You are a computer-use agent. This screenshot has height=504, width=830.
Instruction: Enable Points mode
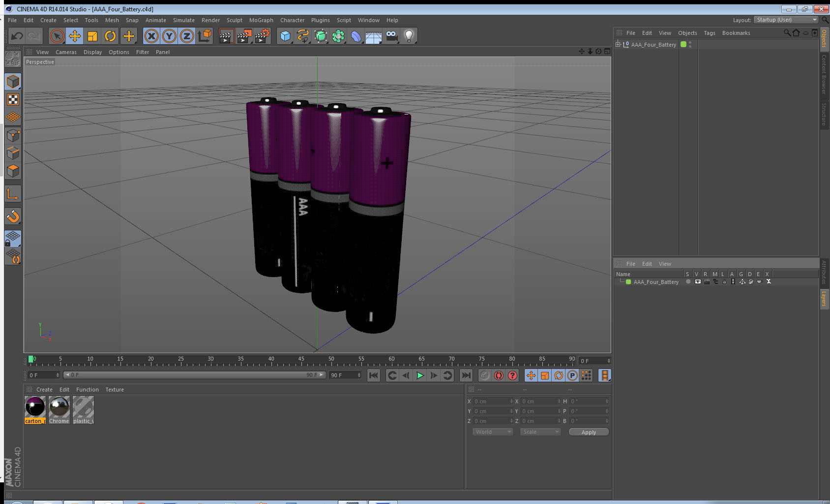[x=13, y=135]
